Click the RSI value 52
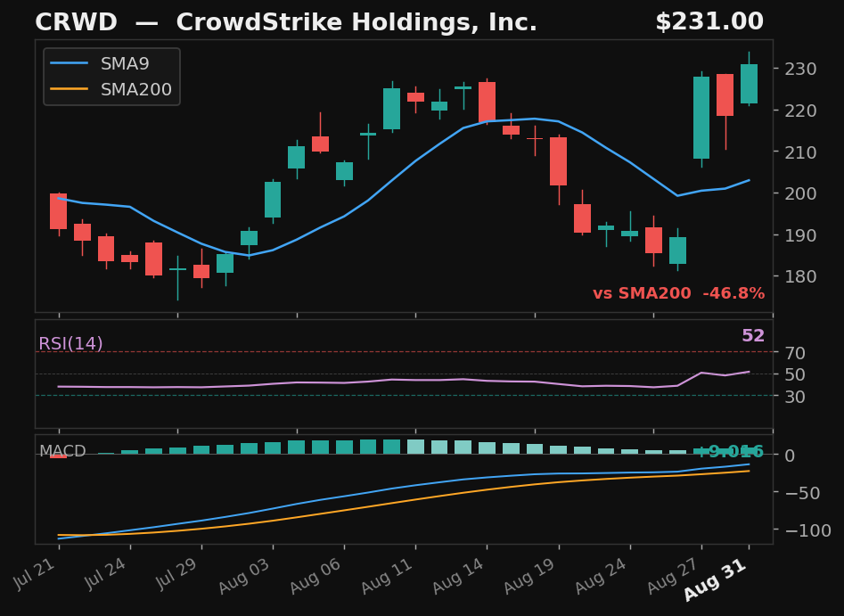 click(753, 335)
